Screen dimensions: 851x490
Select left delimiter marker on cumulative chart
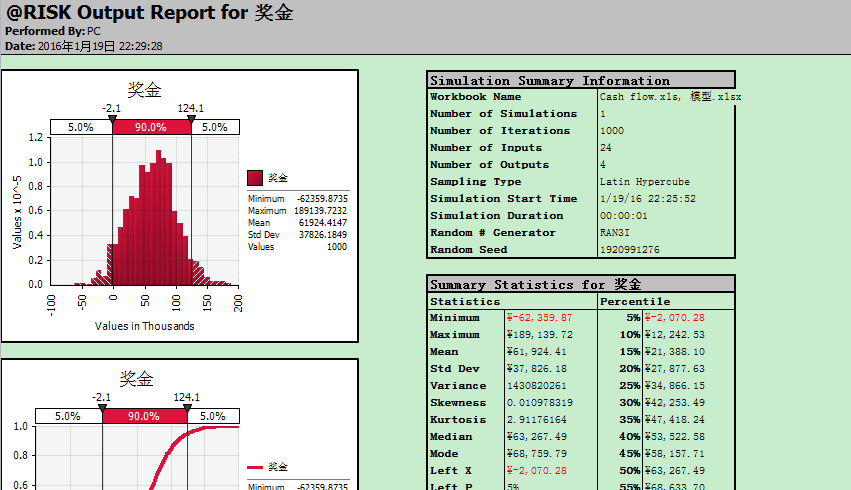pos(103,408)
